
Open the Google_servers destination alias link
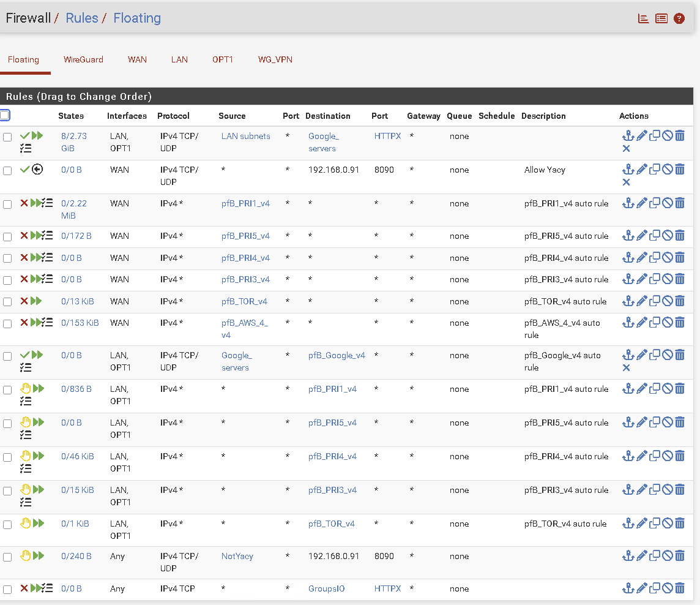click(322, 142)
